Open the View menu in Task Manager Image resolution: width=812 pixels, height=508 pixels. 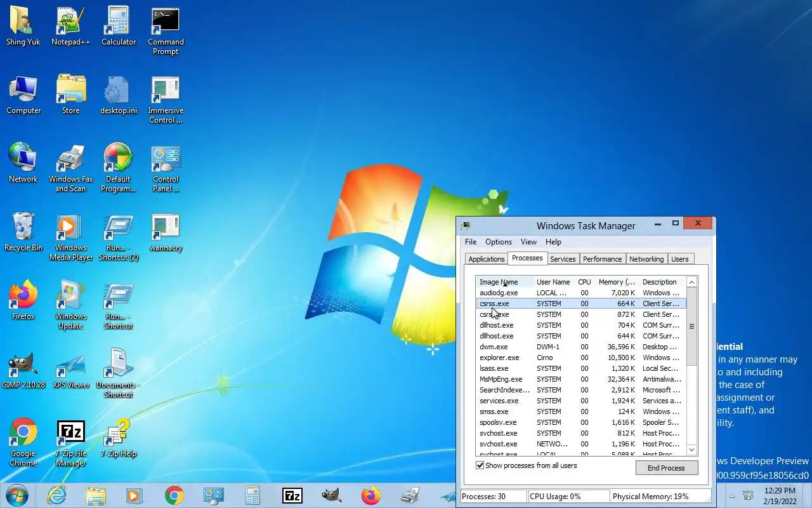tap(528, 242)
